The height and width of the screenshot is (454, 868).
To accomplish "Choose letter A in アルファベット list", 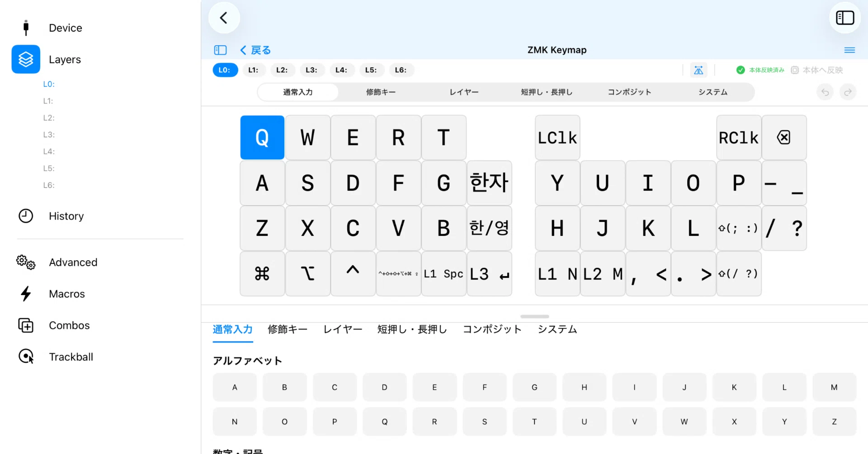I will point(235,387).
